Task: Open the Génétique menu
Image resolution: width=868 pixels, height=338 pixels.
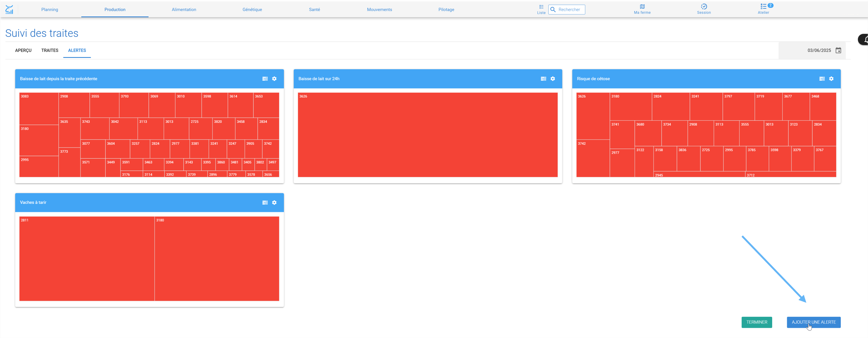Action: pyautogui.click(x=252, y=9)
